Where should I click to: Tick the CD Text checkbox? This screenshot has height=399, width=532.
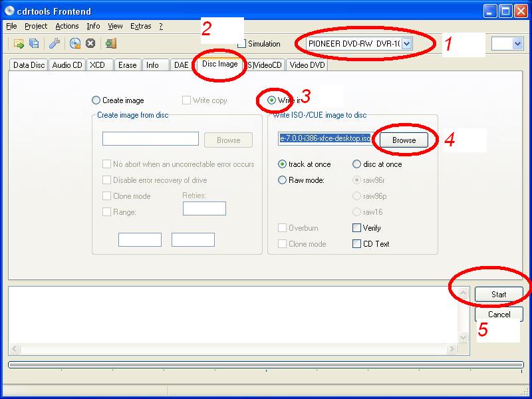(x=356, y=244)
